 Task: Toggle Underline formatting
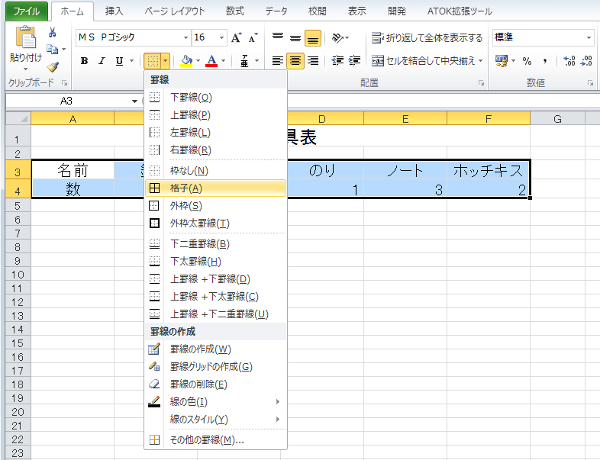[x=120, y=61]
